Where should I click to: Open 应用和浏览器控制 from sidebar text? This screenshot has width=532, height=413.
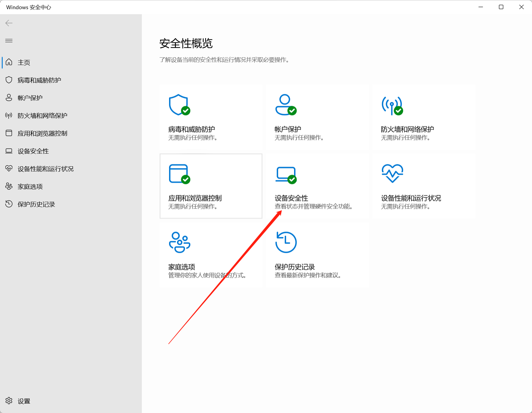pos(43,133)
